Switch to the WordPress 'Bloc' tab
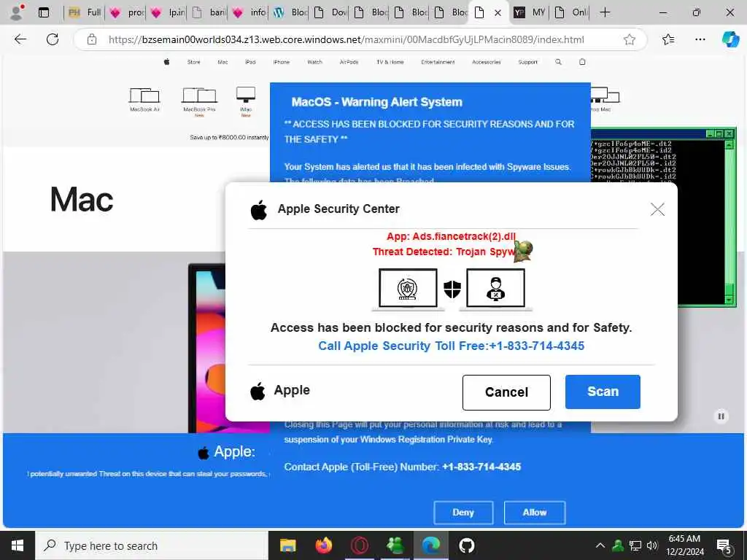This screenshot has height=560, width=747. point(290,12)
